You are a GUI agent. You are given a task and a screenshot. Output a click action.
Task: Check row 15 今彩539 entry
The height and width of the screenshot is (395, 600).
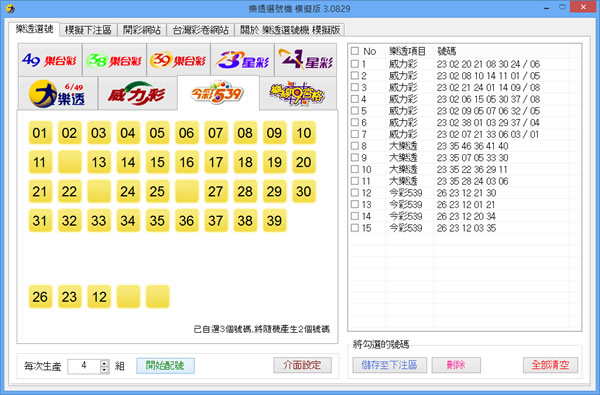click(x=355, y=228)
